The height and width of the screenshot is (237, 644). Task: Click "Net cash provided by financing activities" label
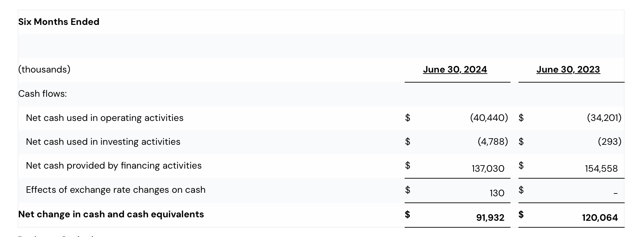coord(113,165)
